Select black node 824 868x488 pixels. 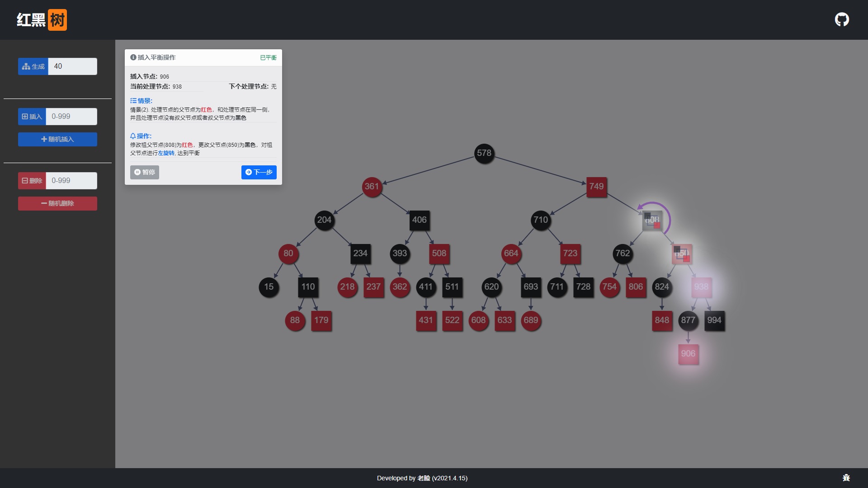pyautogui.click(x=662, y=287)
